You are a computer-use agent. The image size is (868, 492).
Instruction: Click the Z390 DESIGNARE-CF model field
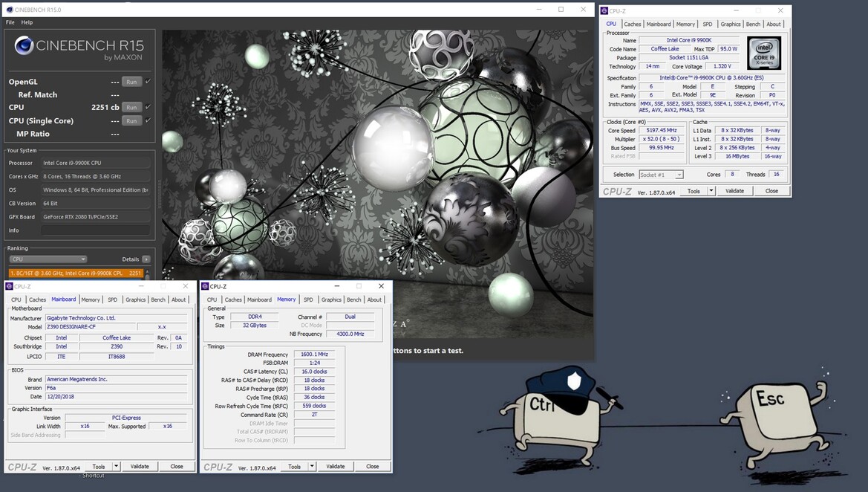[90, 327]
